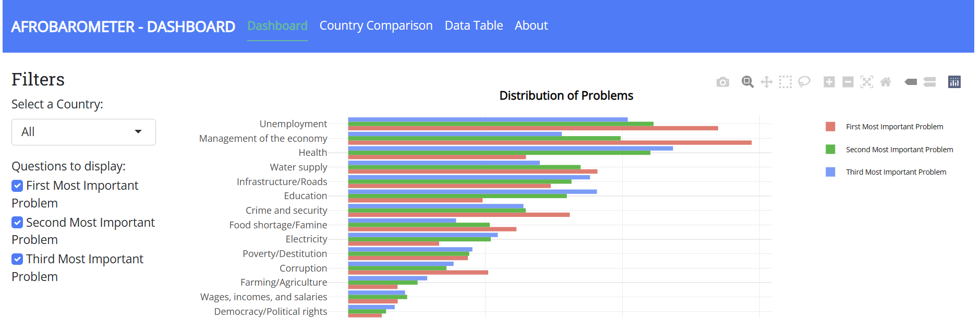Image resolution: width=980 pixels, height=318 pixels.
Task: Click the AFROBAROMETER - DASHBOARD title
Action: [123, 27]
